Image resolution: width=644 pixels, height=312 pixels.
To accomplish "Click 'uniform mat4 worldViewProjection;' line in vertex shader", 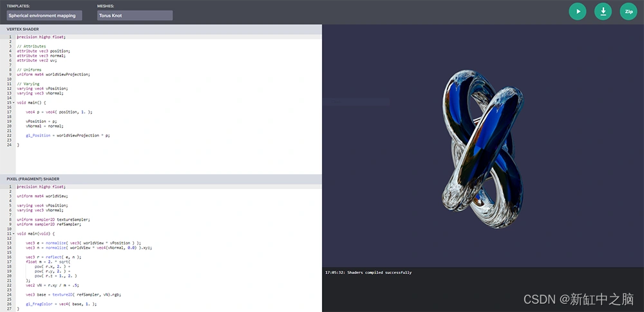I will pyautogui.click(x=53, y=75).
